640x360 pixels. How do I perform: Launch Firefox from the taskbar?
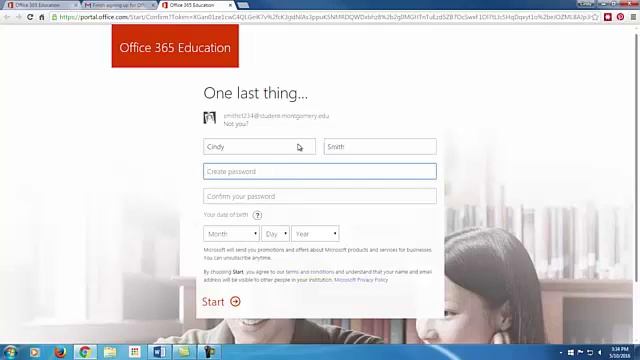(60, 352)
